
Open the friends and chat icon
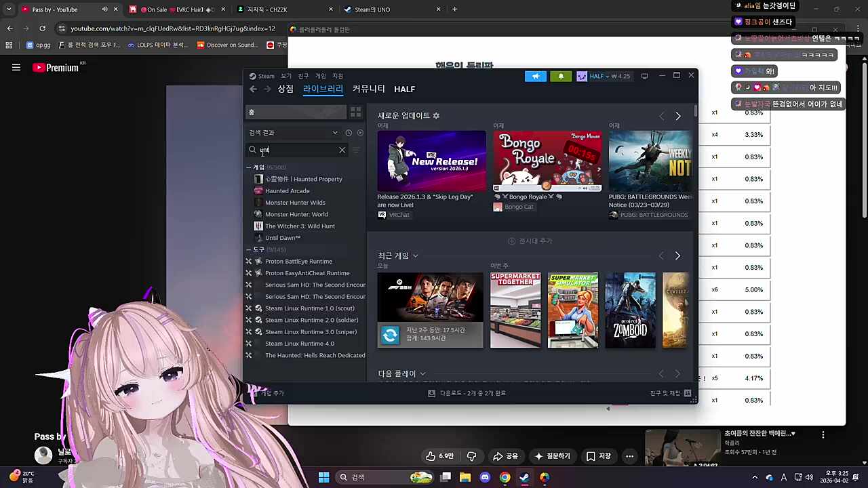[x=687, y=392]
